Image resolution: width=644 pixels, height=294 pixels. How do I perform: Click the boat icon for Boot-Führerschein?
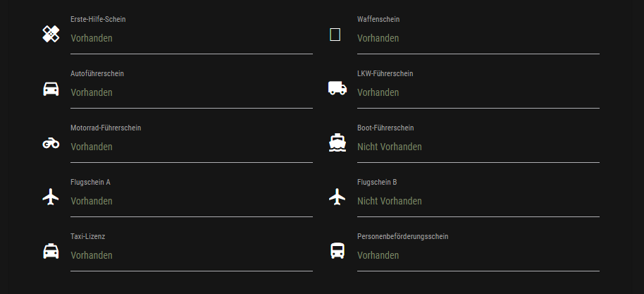pyautogui.click(x=338, y=142)
